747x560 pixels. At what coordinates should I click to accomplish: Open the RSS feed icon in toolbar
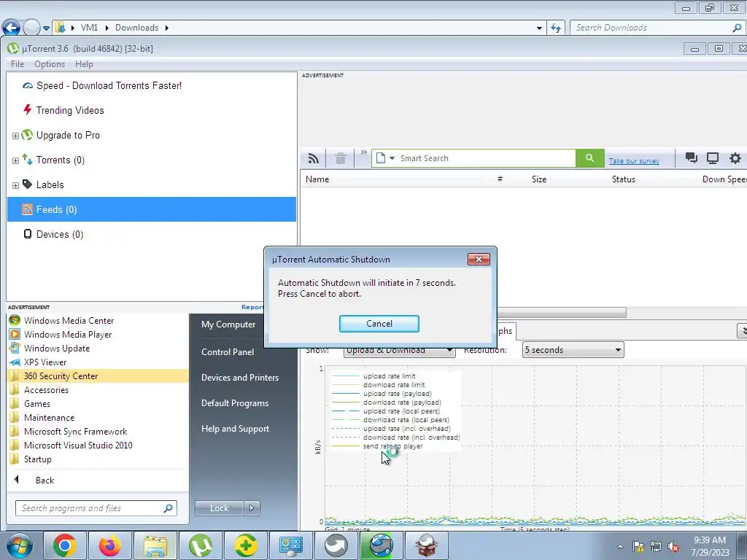[314, 158]
